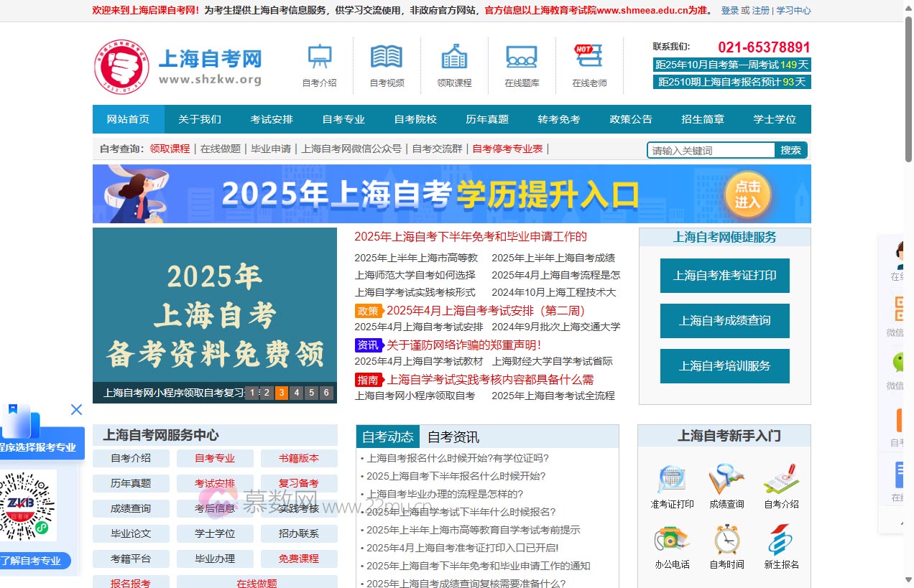Open the 自考视频 video icon
Viewport: 914px width, 588px height.
386,57
